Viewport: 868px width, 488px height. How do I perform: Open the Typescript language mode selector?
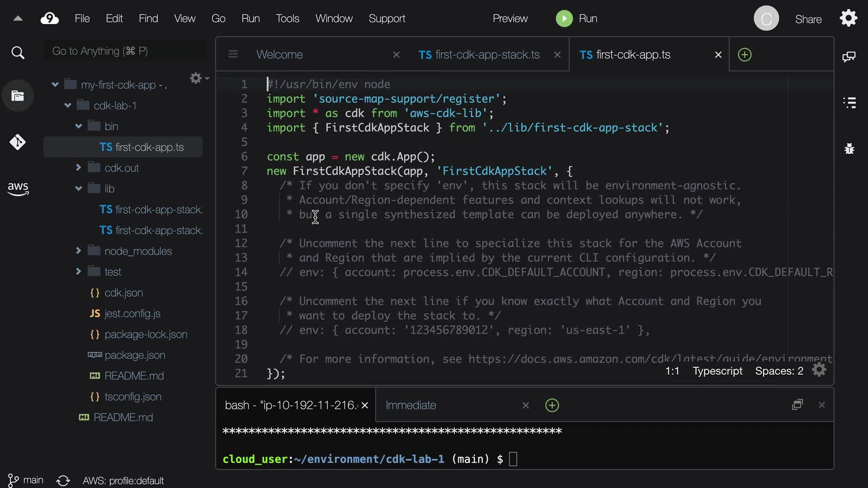point(717,371)
